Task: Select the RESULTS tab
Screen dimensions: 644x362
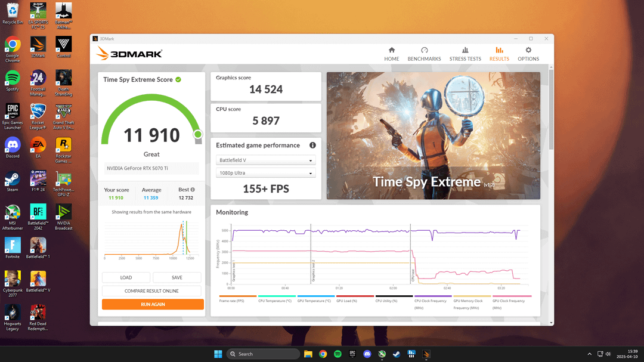Action: [499, 54]
